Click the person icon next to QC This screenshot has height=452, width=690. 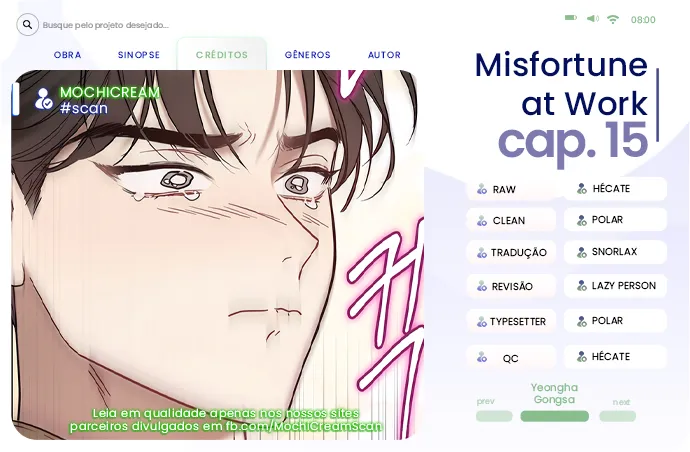(x=482, y=357)
